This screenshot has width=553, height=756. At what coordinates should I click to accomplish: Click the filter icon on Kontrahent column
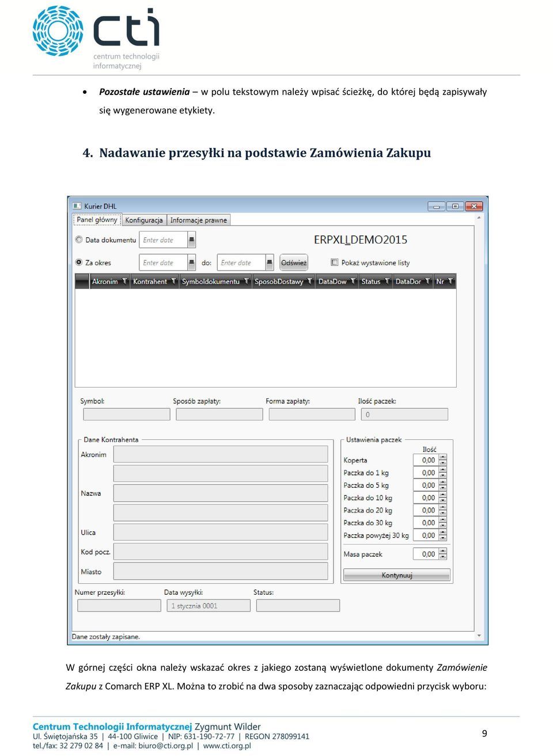(x=173, y=282)
